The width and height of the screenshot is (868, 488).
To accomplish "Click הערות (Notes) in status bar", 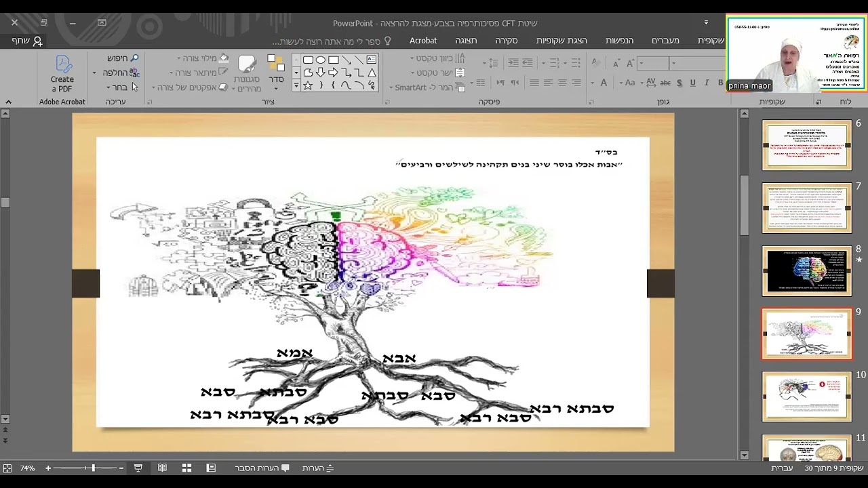I will pyautogui.click(x=317, y=468).
